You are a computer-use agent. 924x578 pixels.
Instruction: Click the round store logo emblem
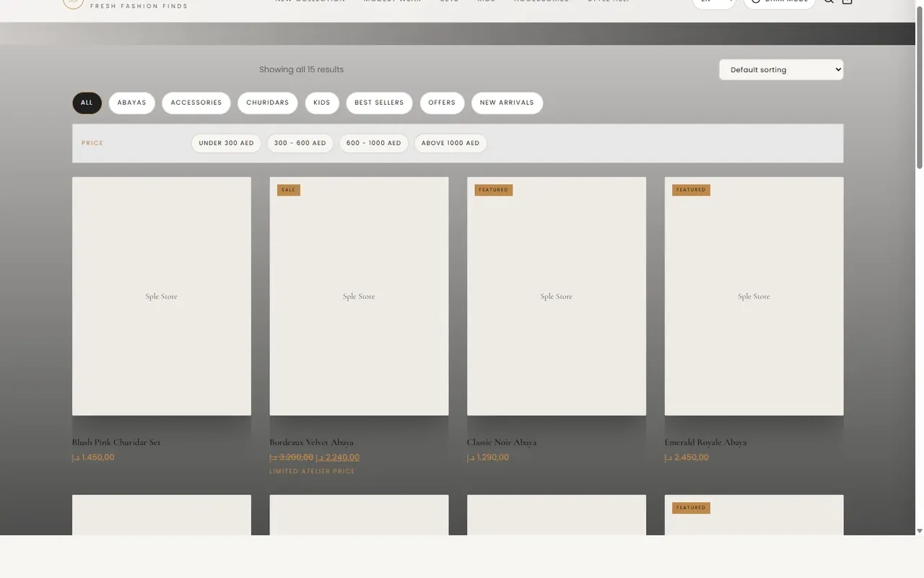tap(73, 4)
